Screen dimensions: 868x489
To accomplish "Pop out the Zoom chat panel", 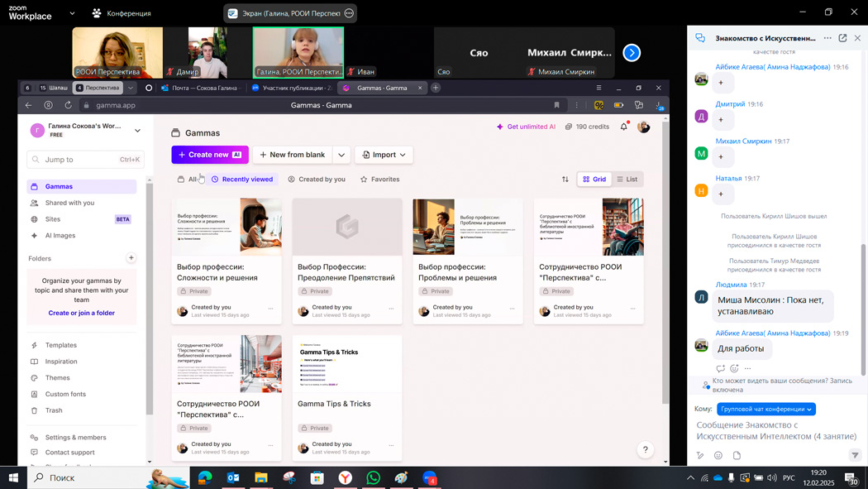I will [842, 38].
